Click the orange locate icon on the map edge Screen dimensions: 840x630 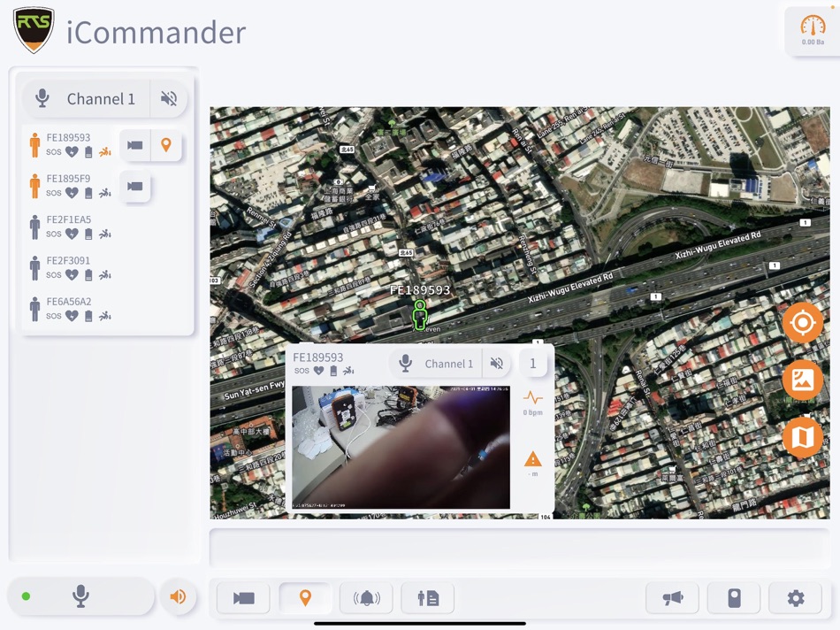pyautogui.click(x=803, y=323)
